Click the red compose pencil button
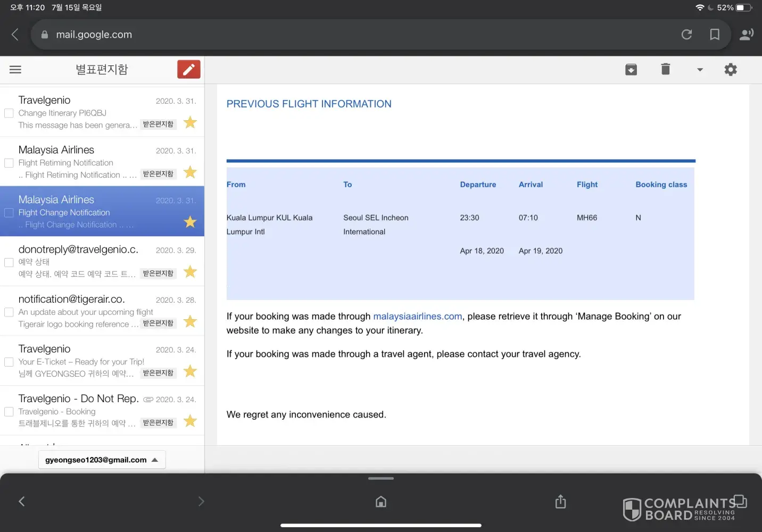Viewport: 762px width, 532px height. (188, 70)
